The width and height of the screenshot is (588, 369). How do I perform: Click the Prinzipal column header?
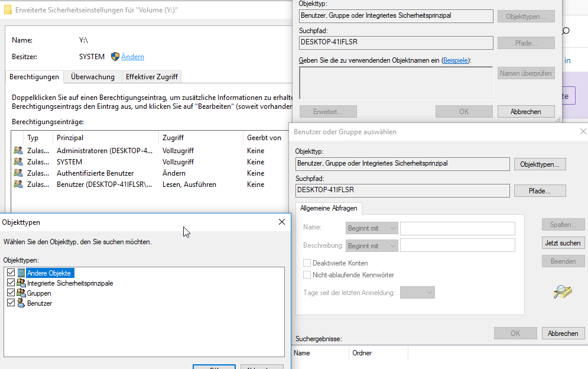pyautogui.click(x=106, y=138)
